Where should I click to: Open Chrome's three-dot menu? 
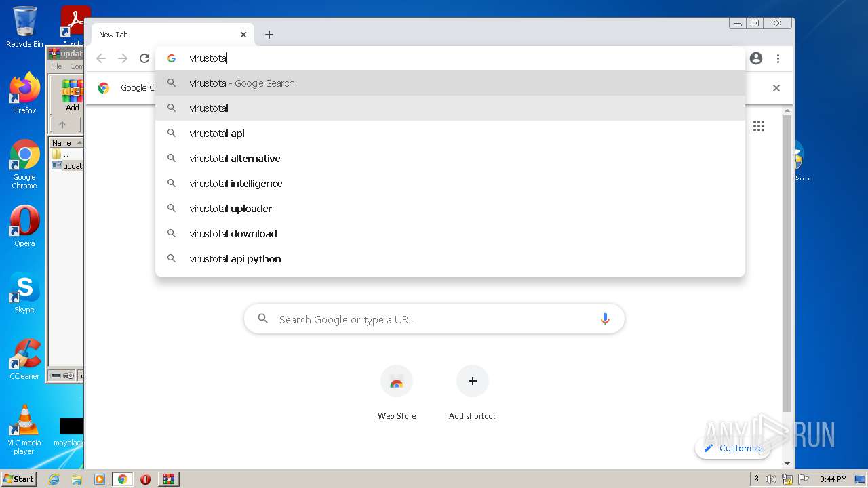coord(778,58)
